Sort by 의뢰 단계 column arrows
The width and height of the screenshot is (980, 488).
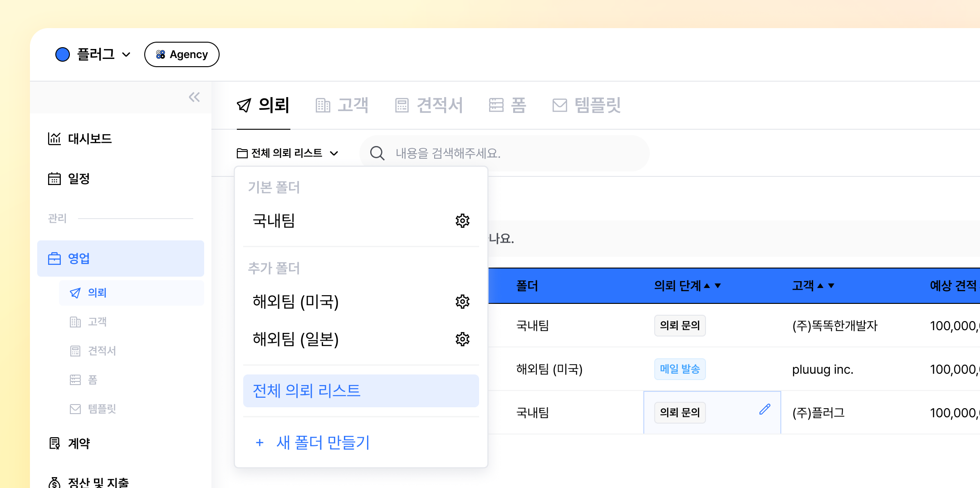pos(712,286)
